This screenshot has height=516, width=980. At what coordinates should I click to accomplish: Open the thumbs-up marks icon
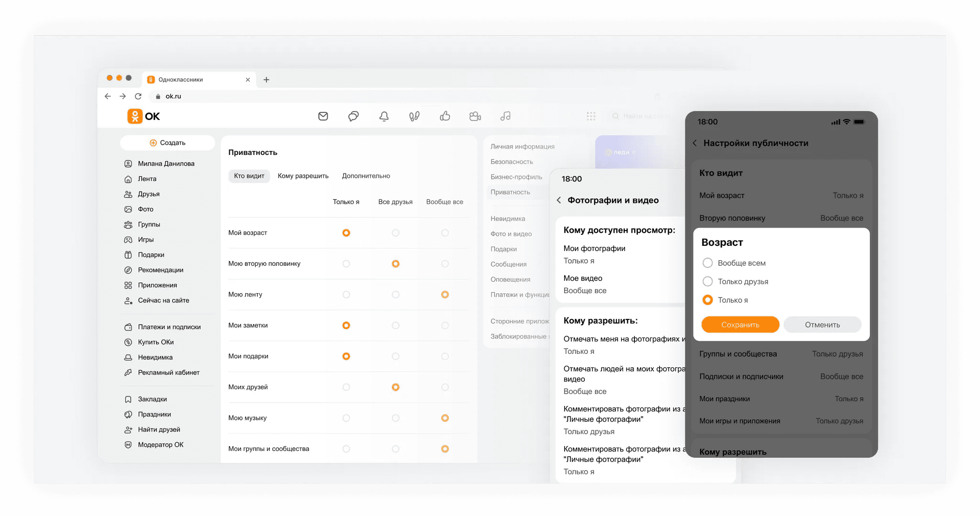(445, 116)
